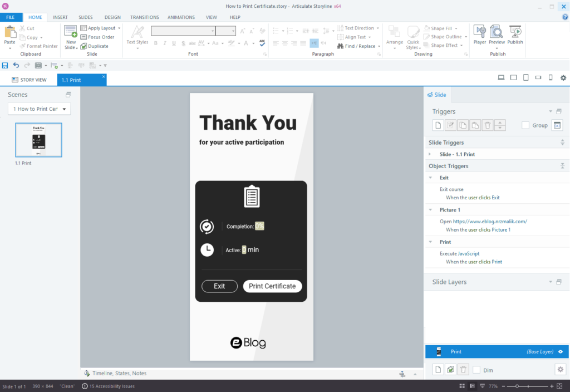
Task: Add a new slide layer icon
Action: (438, 370)
